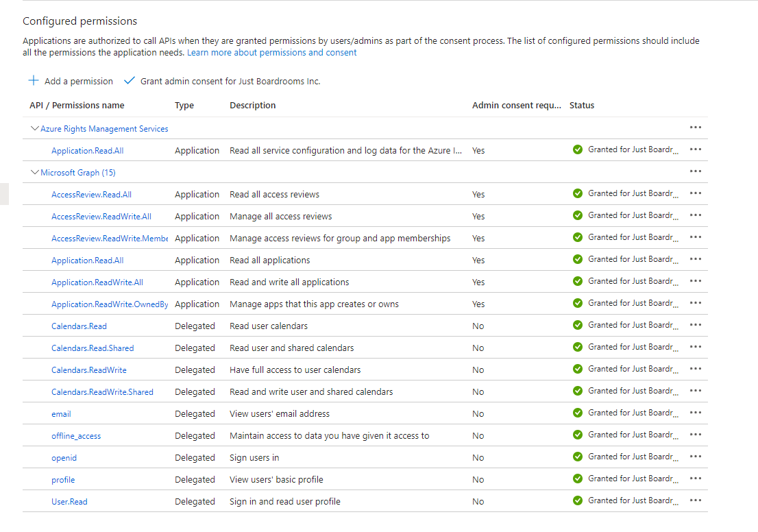Click the Status column header

[x=582, y=106]
